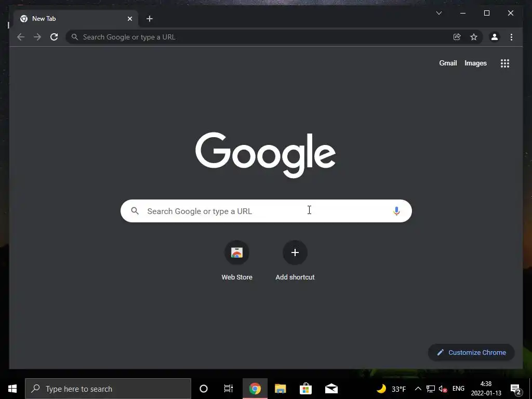Bookmark this tab with the star icon
The height and width of the screenshot is (399, 532).
tap(474, 37)
